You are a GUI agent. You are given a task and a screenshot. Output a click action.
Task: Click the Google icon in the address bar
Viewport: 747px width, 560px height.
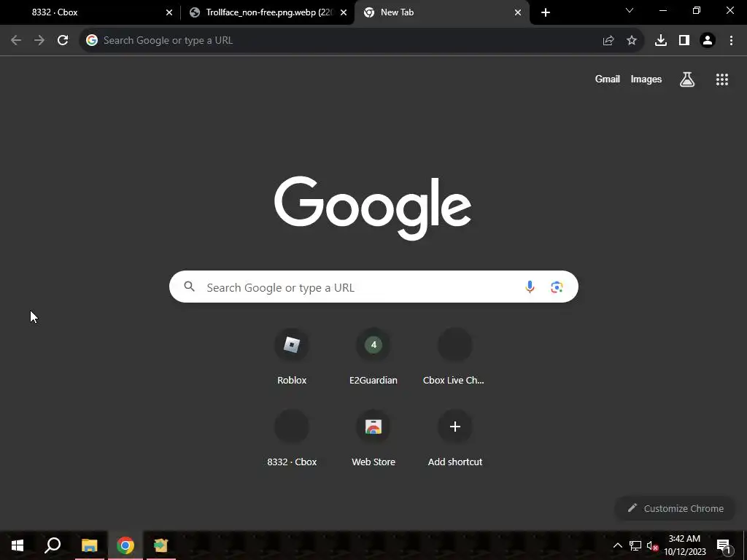[92, 41]
